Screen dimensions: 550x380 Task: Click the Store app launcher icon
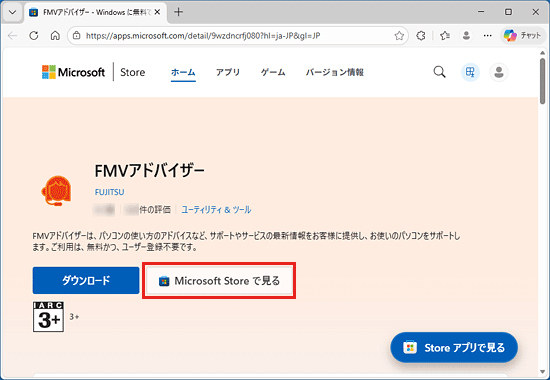point(470,72)
